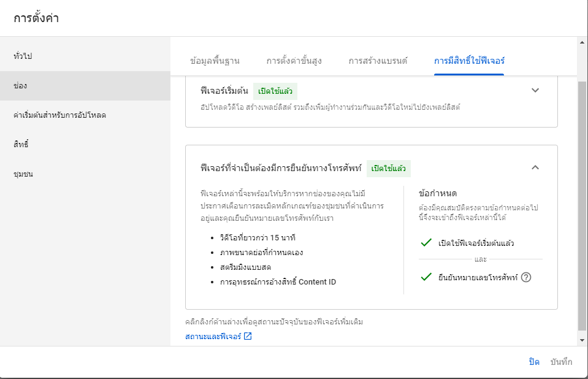Click the scrollbar down arrow
The image size is (588, 379).
tap(582, 340)
